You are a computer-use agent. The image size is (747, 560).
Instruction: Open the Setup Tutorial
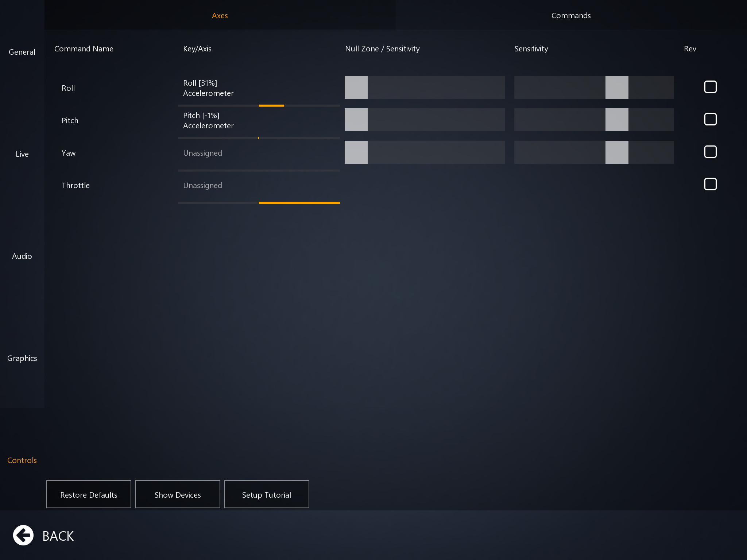coord(267,494)
